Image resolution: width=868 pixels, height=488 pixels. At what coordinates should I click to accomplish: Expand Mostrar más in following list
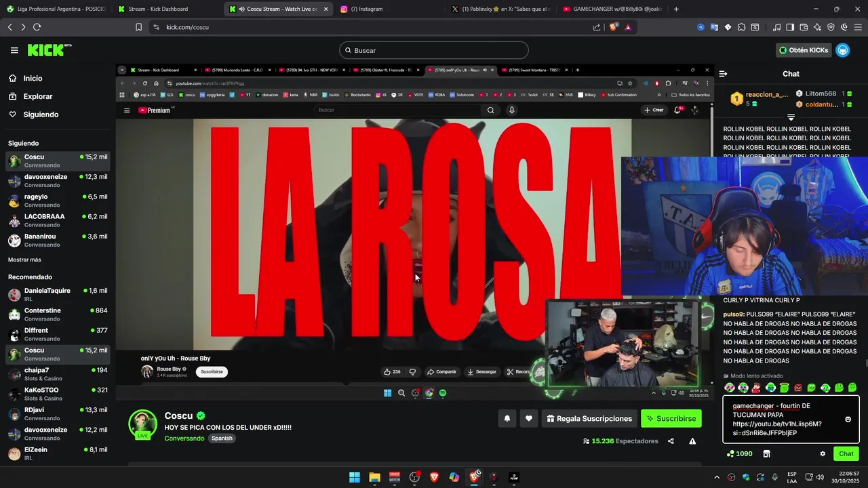(x=24, y=260)
